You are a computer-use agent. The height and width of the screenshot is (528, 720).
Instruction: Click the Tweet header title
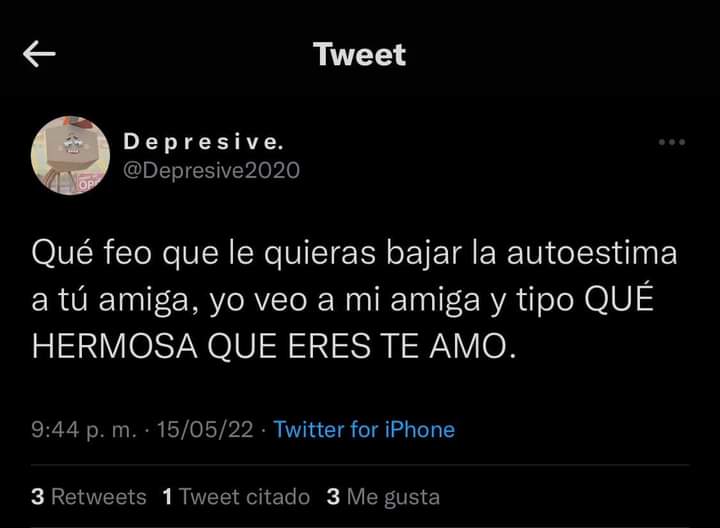click(x=360, y=55)
